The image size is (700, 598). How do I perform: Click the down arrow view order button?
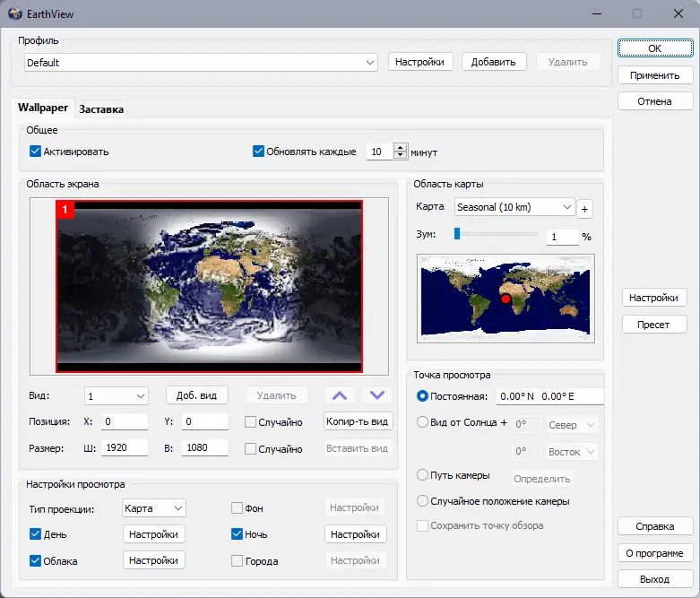pyautogui.click(x=377, y=395)
